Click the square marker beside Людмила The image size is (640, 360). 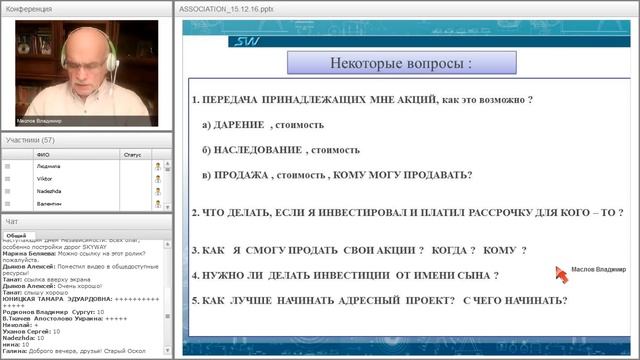coord(7,166)
